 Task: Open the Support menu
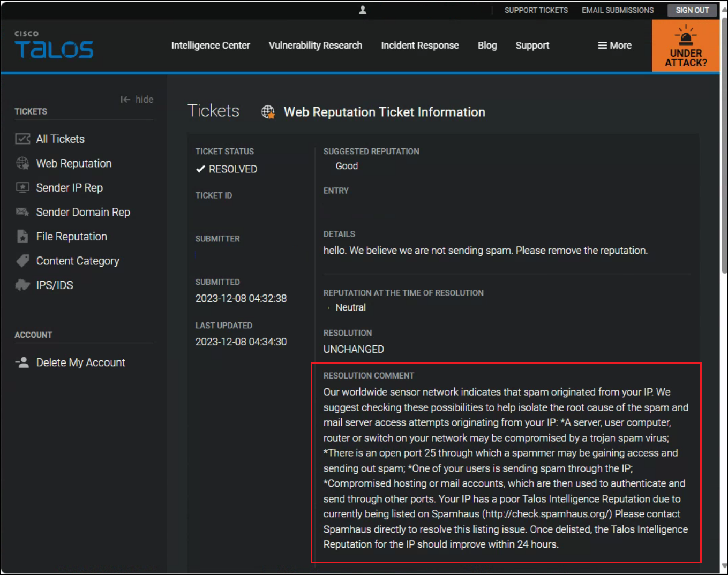click(x=532, y=46)
